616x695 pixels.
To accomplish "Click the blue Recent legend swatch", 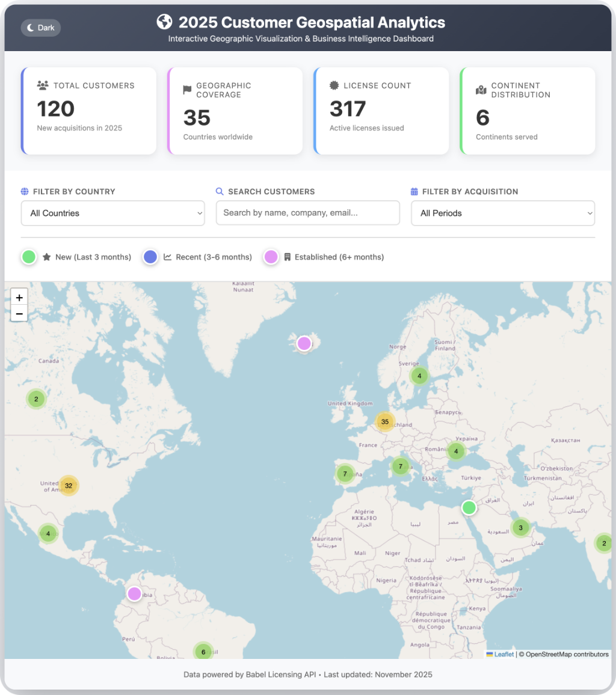I will (x=150, y=257).
